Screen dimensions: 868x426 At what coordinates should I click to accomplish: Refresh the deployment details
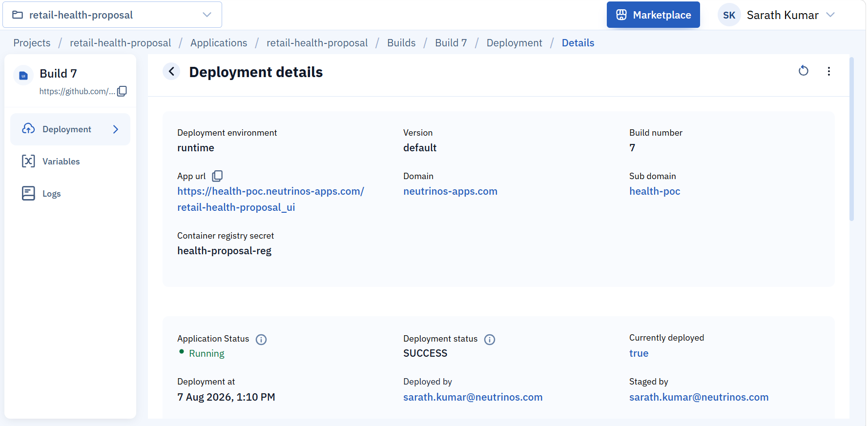804,71
